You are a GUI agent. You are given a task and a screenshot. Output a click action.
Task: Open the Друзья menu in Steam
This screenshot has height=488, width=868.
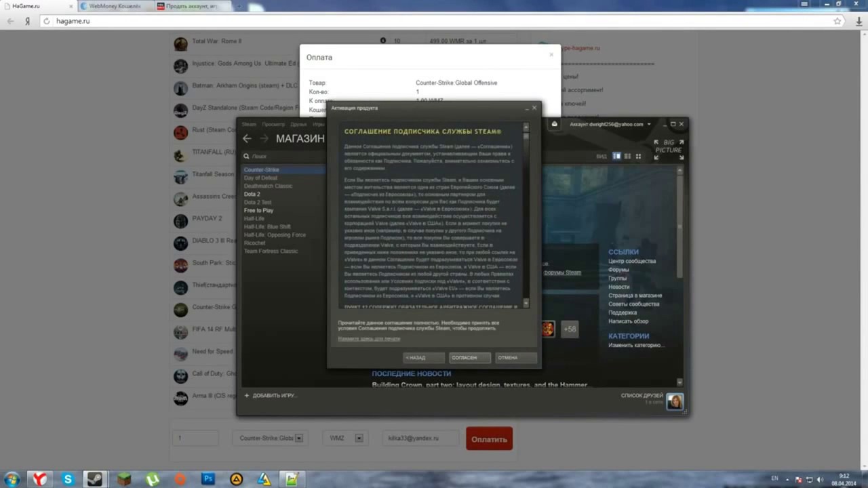[298, 124]
